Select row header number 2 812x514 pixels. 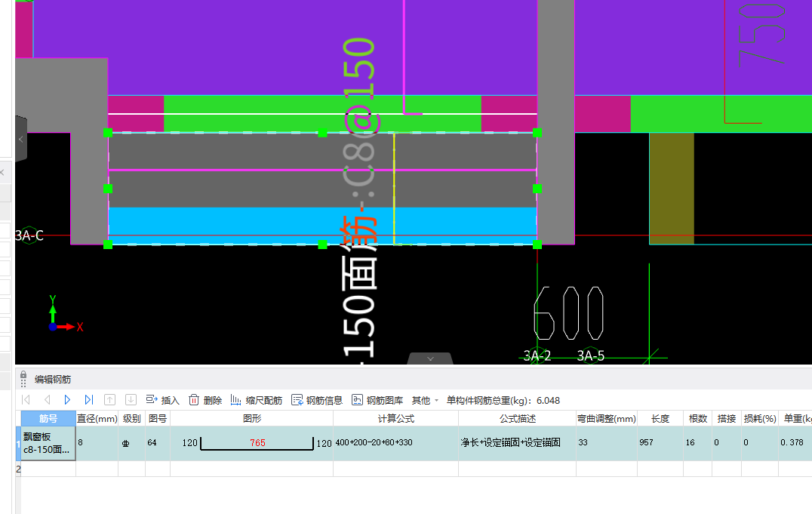pos(18,469)
